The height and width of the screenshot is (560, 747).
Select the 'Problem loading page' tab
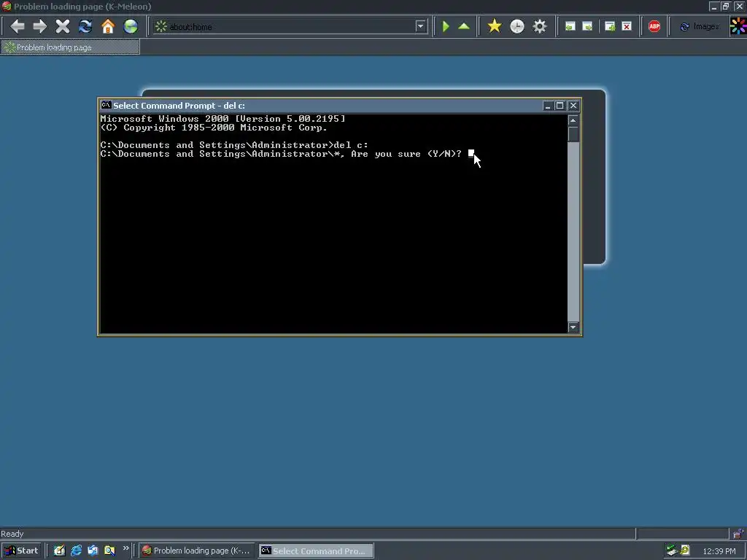point(70,47)
